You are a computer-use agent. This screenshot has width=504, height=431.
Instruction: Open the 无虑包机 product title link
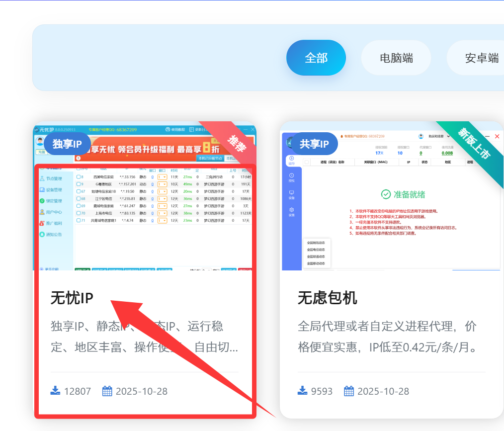point(328,298)
